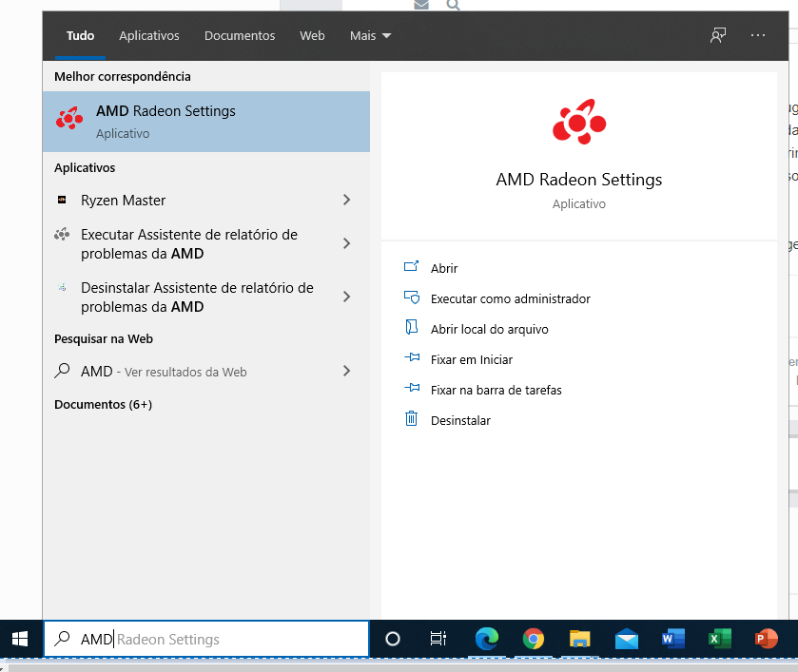Switch to the Aplicativos tab
798x672 pixels.
pyautogui.click(x=149, y=35)
